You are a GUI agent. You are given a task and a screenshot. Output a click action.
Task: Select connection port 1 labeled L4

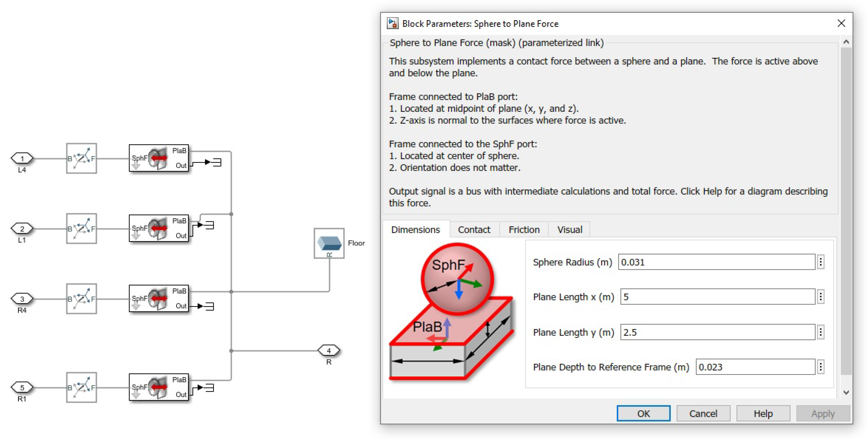[22, 158]
